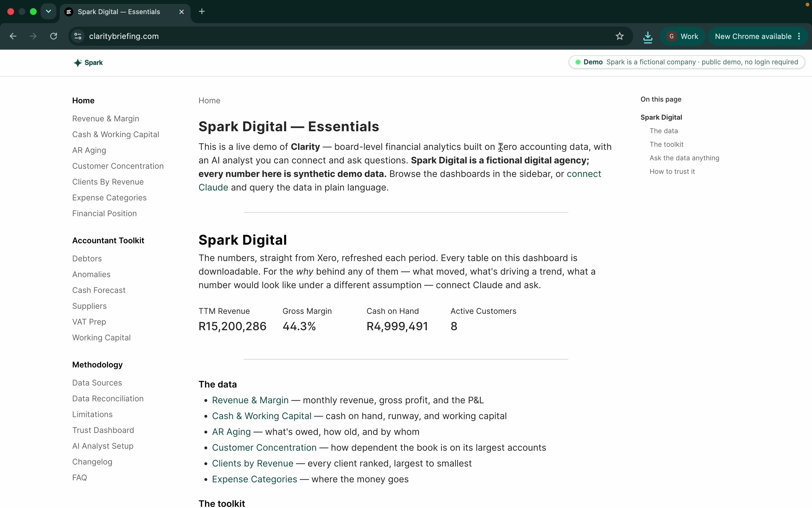
Task: Jump to Ask the data anything section
Action: click(684, 158)
